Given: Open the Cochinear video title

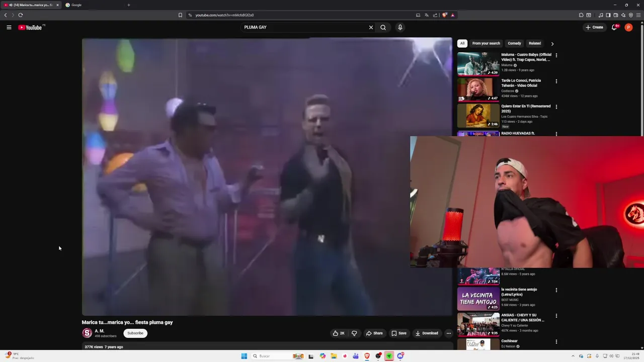Looking at the screenshot, I should pyautogui.click(x=509, y=341).
